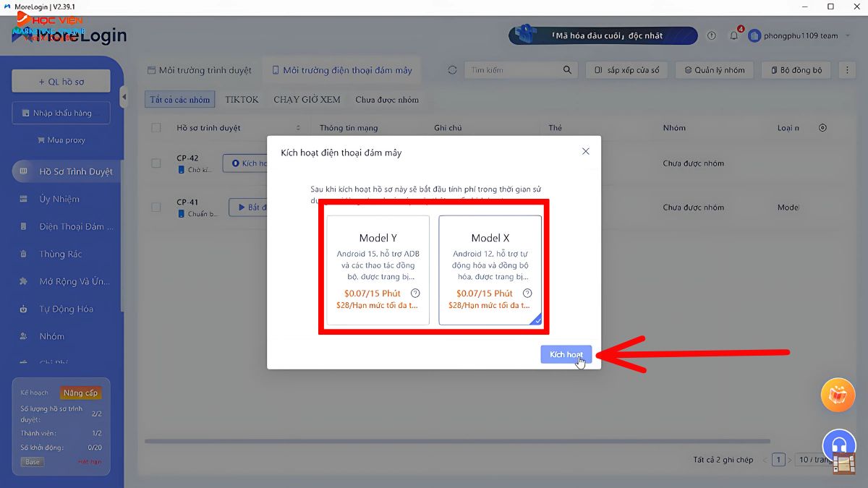Select the Chưa được nhóm tab
The image size is (868, 488).
pos(387,99)
